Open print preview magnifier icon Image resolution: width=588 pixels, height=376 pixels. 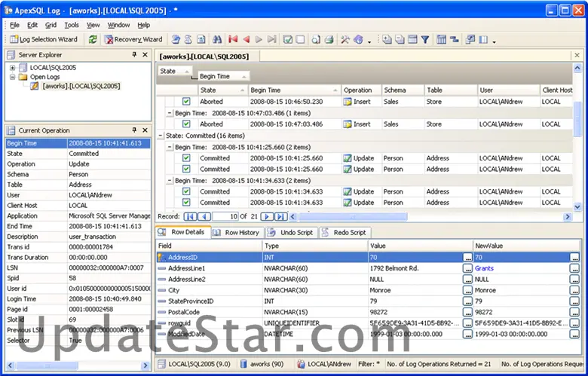click(x=316, y=39)
